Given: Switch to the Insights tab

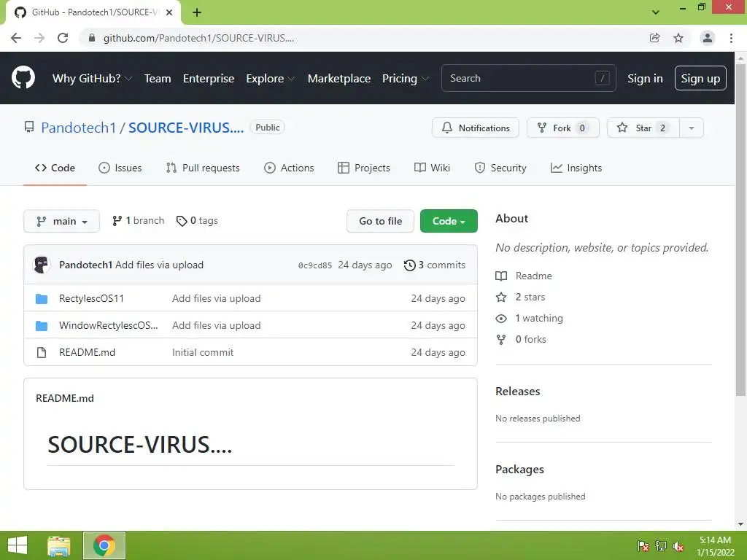Looking at the screenshot, I should [576, 168].
